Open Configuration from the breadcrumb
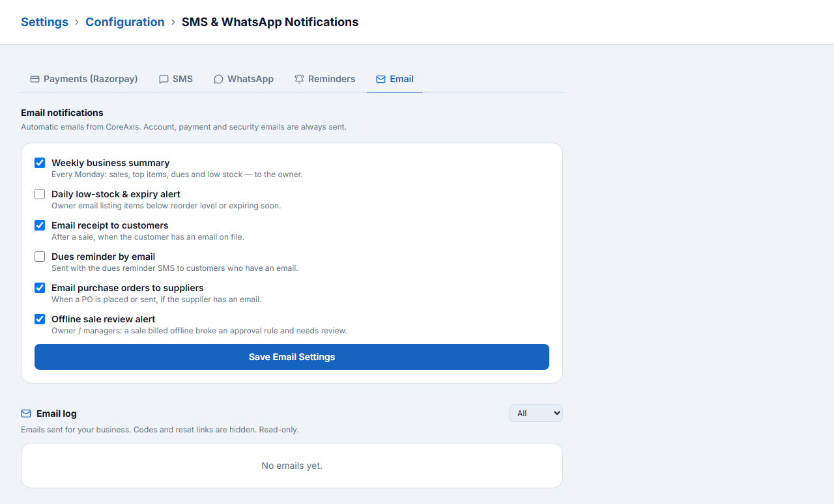This screenshot has width=834, height=504. click(x=125, y=21)
